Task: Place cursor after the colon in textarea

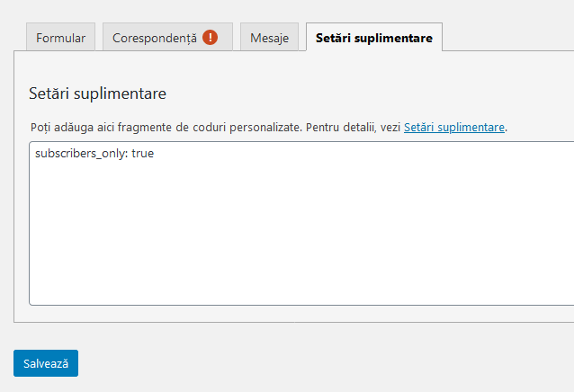Action: pyautogui.click(x=130, y=154)
